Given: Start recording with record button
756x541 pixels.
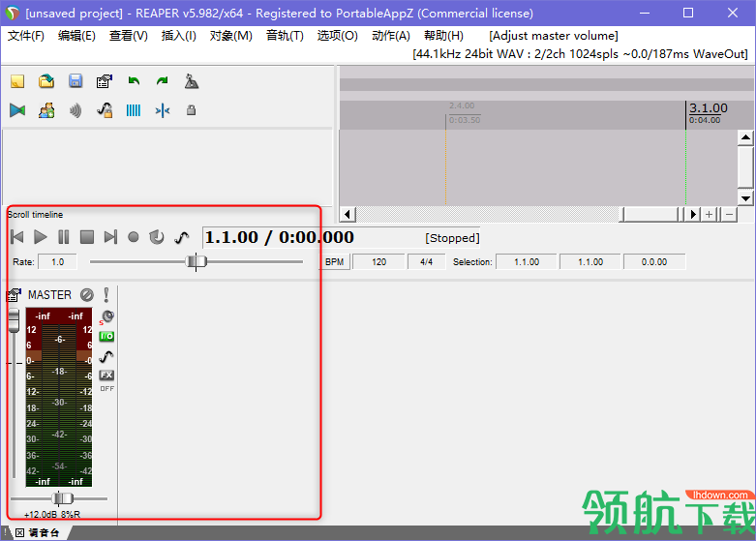Looking at the screenshot, I should (x=134, y=237).
